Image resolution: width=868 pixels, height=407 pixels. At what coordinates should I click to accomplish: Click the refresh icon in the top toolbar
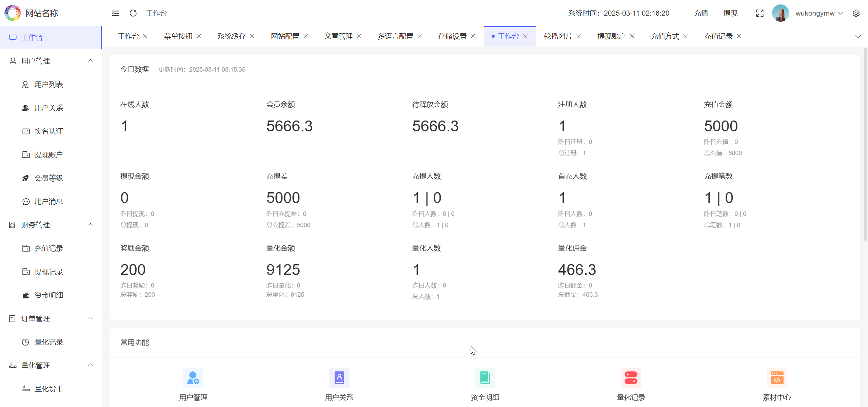pos(133,13)
